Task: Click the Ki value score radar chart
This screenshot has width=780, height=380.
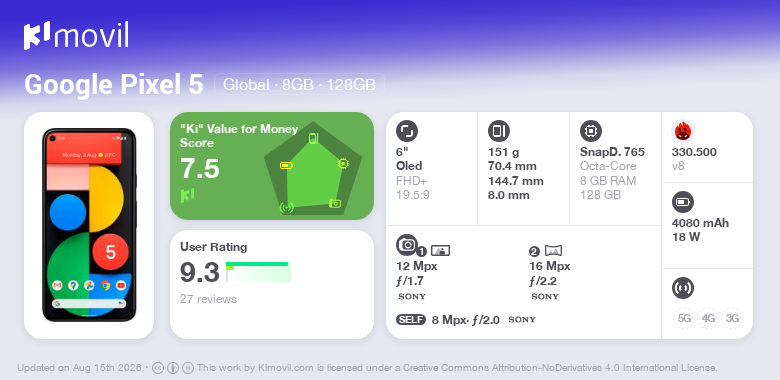Action: pos(313,168)
